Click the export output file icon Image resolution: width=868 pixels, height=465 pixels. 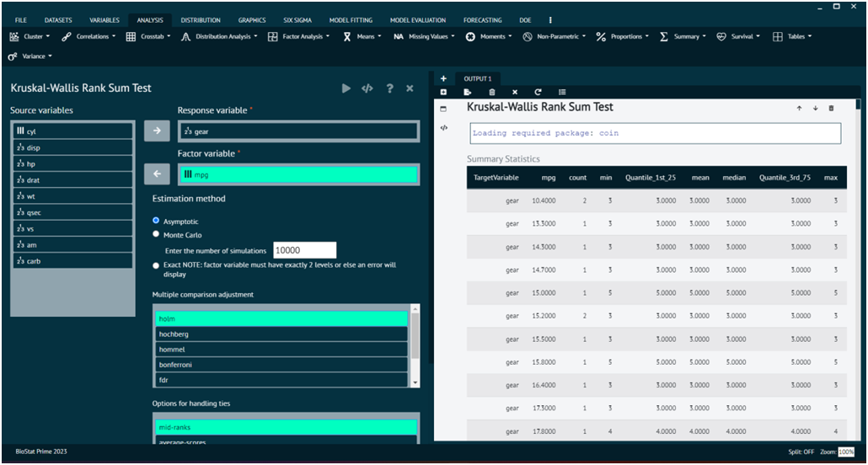[467, 93]
